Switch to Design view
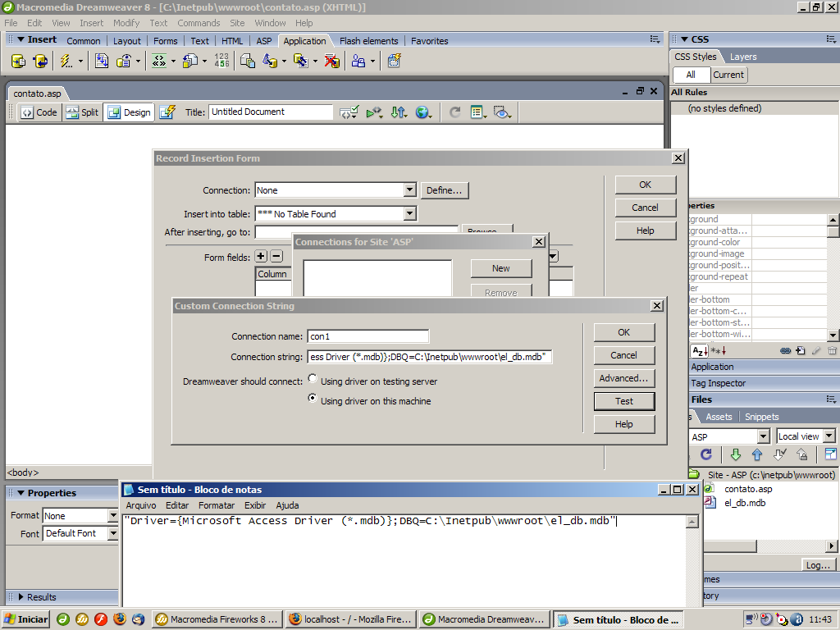This screenshot has height=630, width=840. (x=129, y=112)
